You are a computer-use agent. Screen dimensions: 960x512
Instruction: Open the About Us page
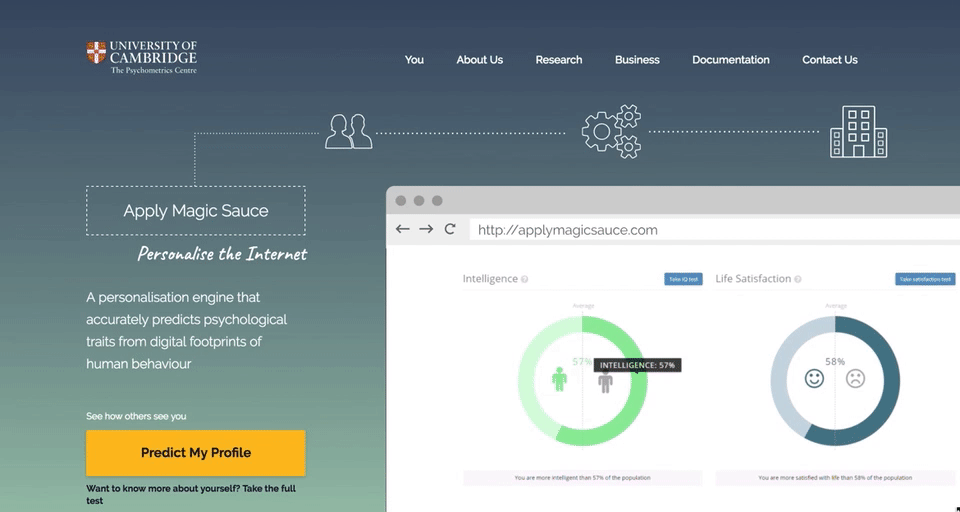point(479,60)
